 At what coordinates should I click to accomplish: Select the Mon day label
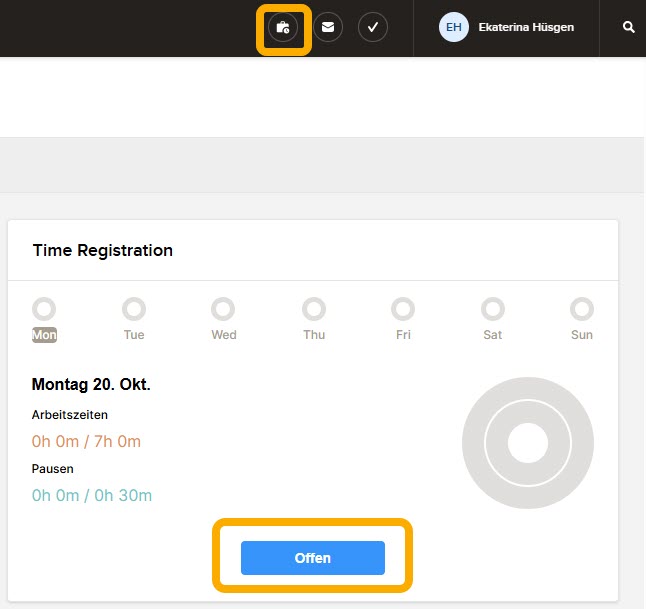tap(44, 335)
